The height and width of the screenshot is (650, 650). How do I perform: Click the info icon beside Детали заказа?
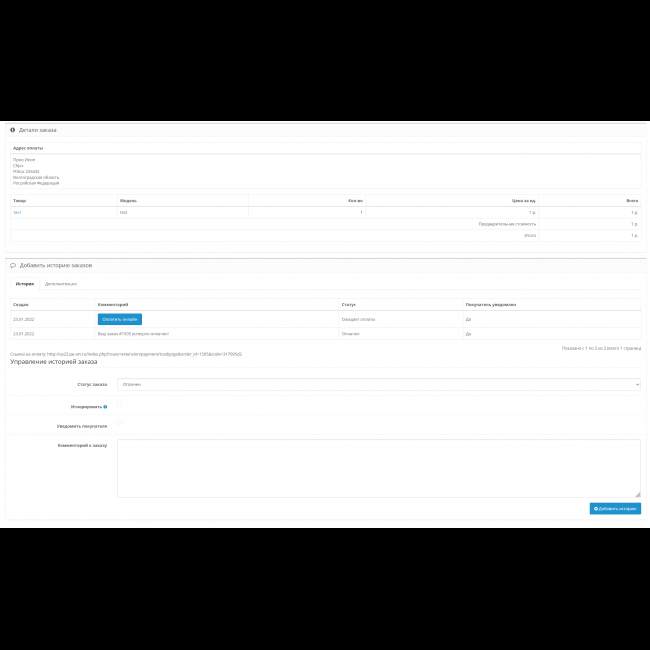click(x=13, y=130)
